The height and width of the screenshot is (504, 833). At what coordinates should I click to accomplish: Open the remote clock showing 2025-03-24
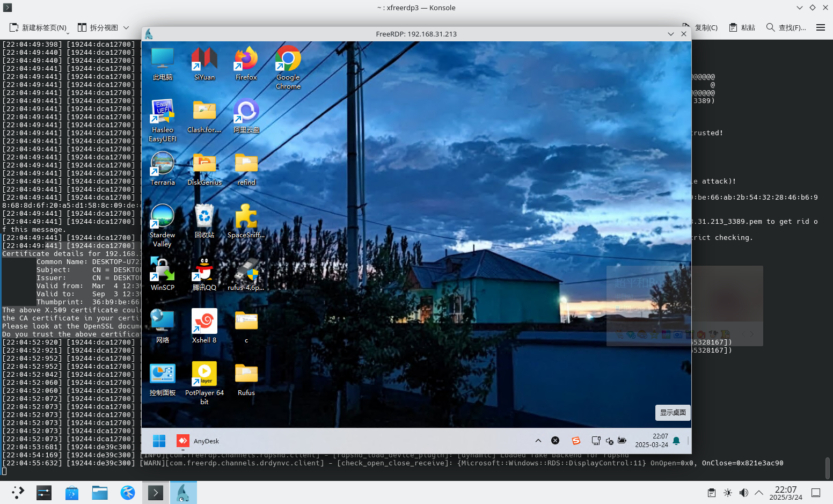point(652,441)
